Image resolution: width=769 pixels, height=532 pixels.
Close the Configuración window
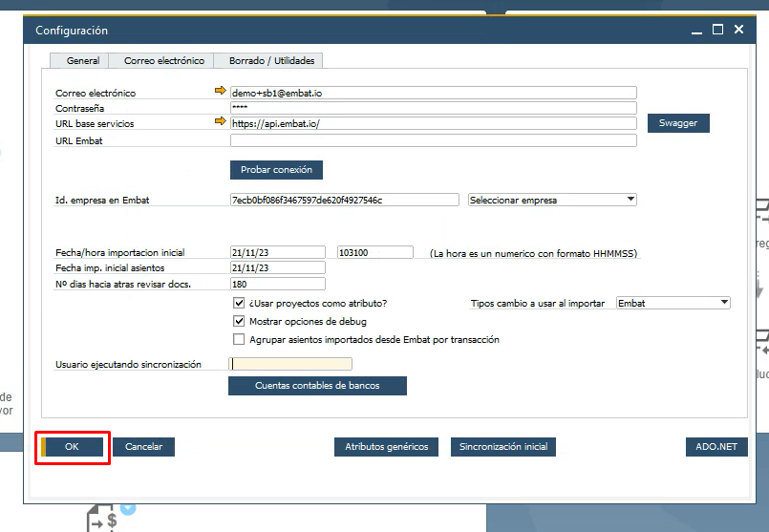pyautogui.click(x=738, y=31)
